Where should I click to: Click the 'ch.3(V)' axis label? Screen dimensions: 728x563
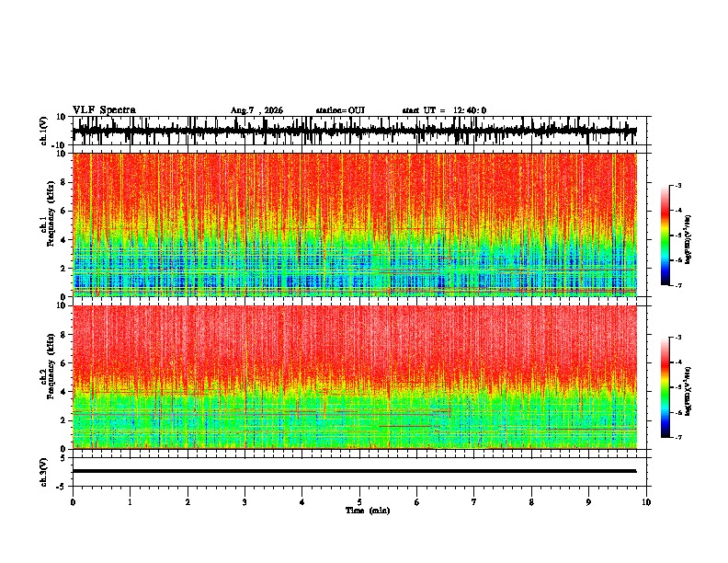pyautogui.click(x=44, y=473)
